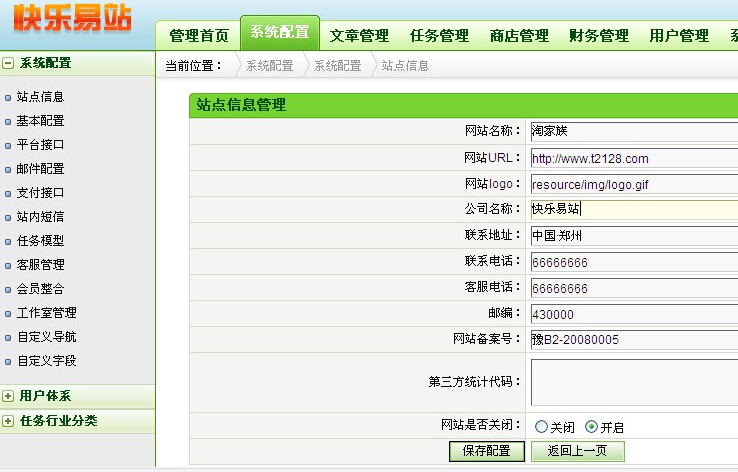Go to 平台接口 settings
The width and height of the screenshot is (738, 472).
click(40, 145)
